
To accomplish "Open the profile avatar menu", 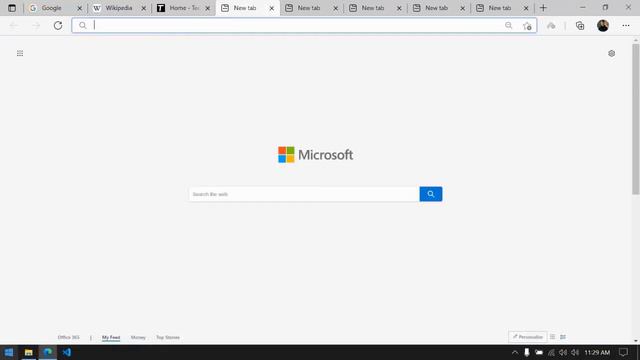I will [x=603, y=25].
